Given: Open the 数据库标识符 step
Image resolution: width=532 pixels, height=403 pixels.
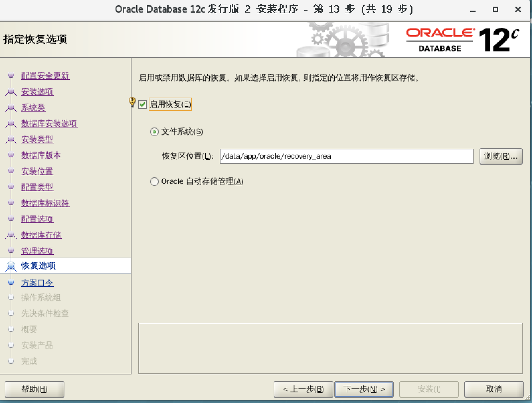Looking at the screenshot, I should point(45,203).
